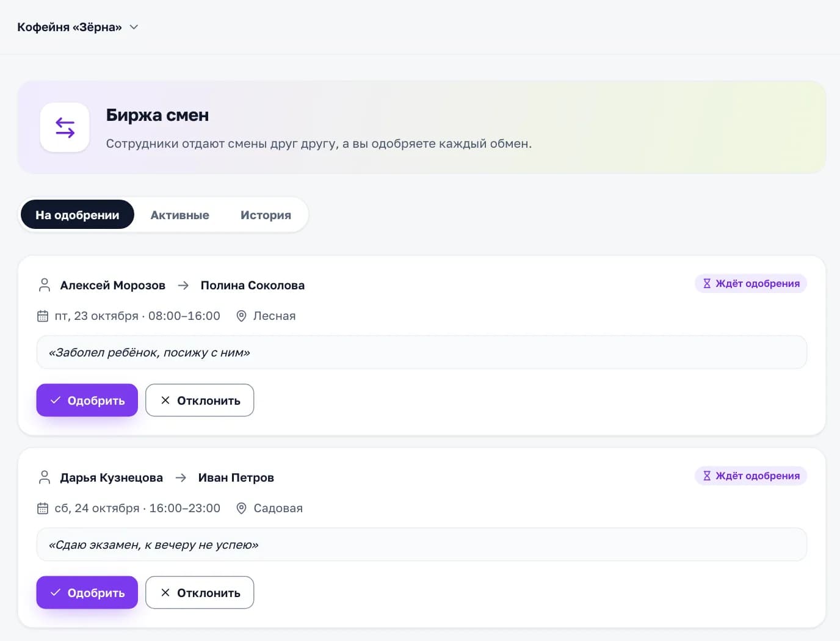
Task: Click the description starting with Сотрудники отдают смены
Action: point(319,143)
